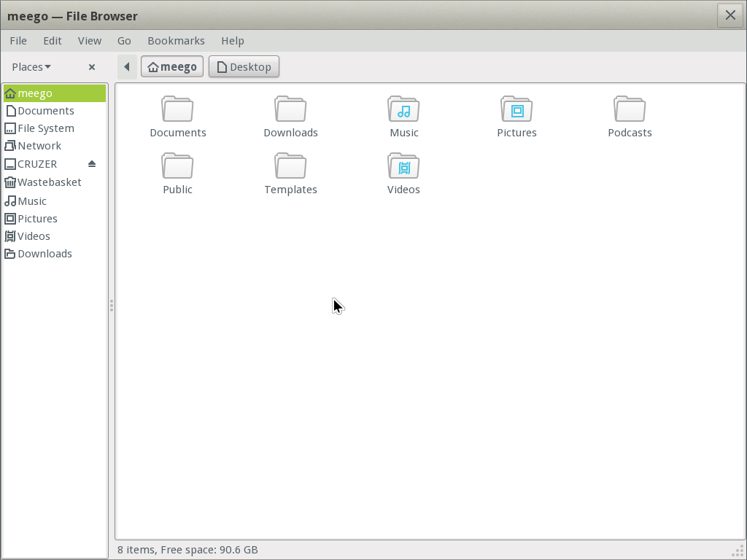
Task: Open the Places dropdown
Action: click(31, 66)
